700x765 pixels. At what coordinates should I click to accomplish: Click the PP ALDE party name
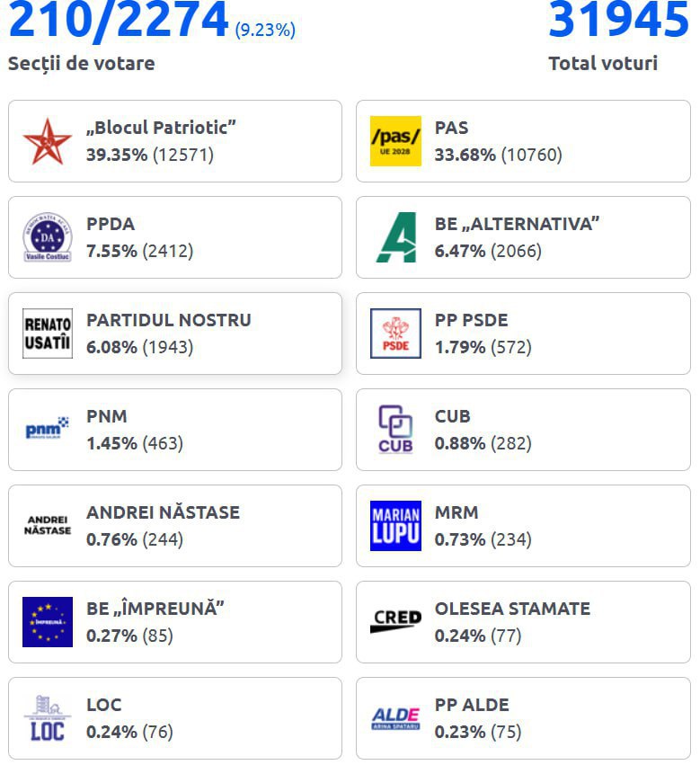click(x=472, y=705)
